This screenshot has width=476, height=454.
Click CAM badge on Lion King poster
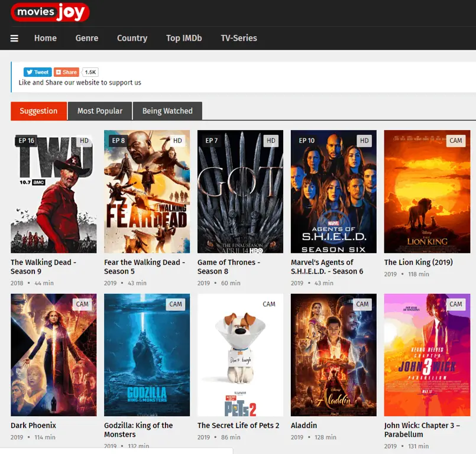pos(456,141)
